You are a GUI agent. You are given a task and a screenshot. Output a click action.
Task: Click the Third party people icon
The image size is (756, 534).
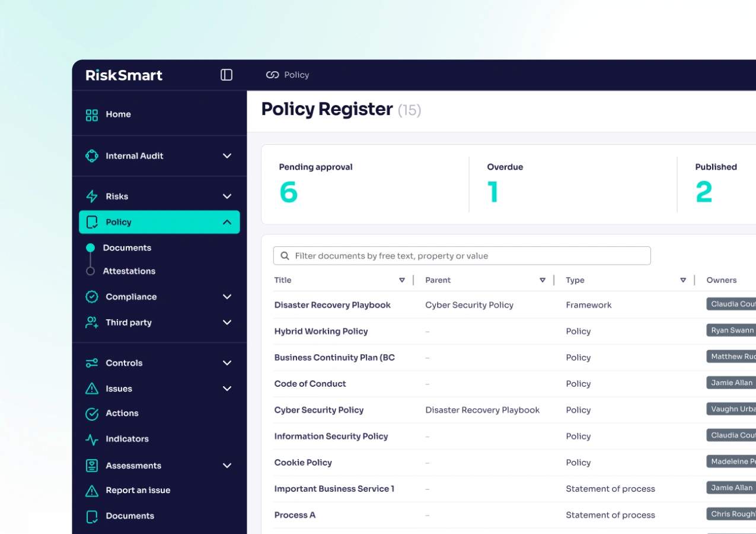tap(92, 323)
